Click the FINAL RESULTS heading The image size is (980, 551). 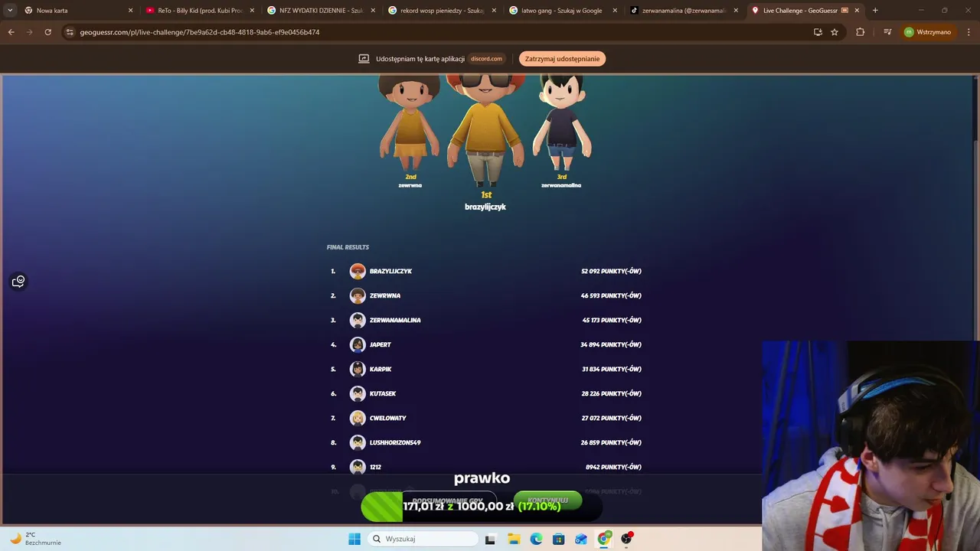348,247
